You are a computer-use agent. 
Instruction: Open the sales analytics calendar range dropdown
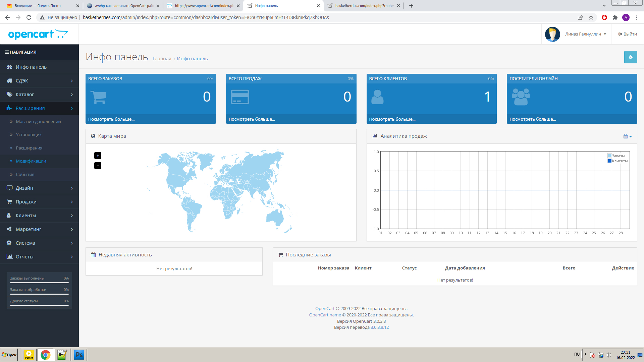[627, 136]
